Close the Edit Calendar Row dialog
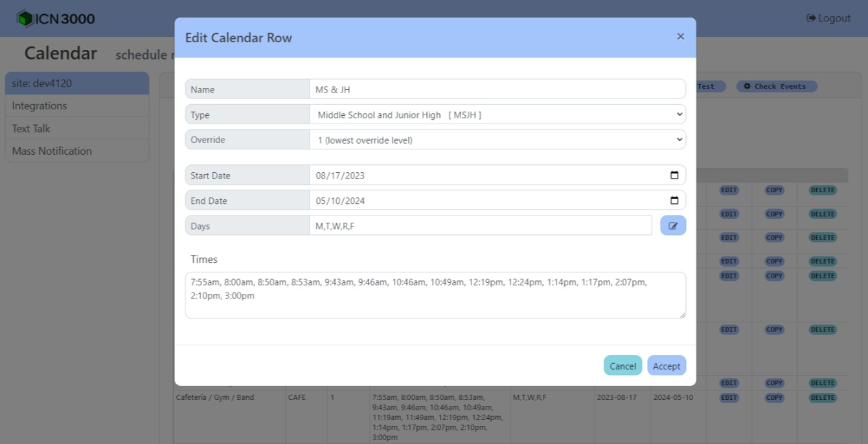This screenshot has width=868, height=444. [x=680, y=37]
